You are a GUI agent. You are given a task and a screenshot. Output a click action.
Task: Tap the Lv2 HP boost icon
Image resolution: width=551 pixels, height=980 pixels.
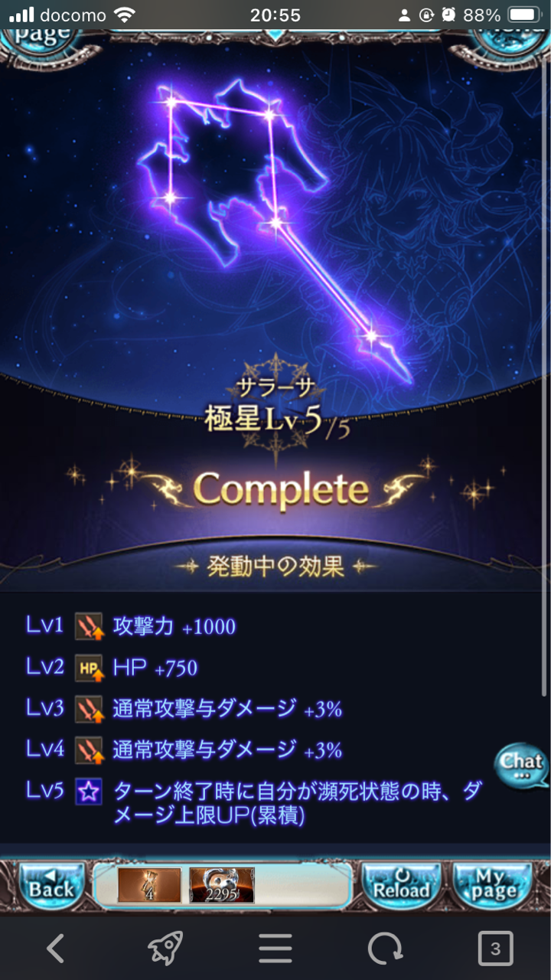(x=89, y=668)
